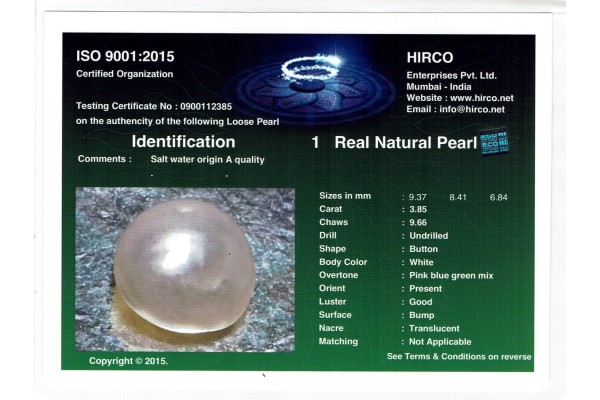Click the 'Overtone' label

point(338,275)
